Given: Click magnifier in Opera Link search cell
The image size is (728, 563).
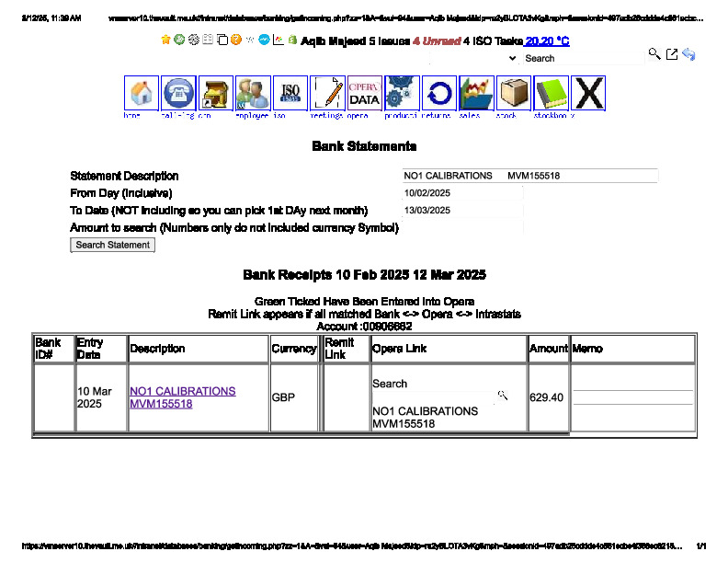Looking at the screenshot, I should click(503, 396).
